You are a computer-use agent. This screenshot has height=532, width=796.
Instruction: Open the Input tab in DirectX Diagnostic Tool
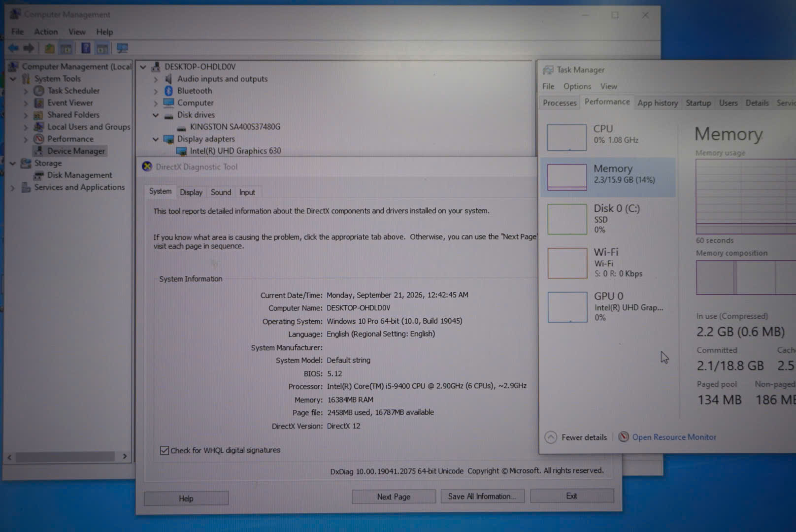pyautogui.click(x=247, y=192)
